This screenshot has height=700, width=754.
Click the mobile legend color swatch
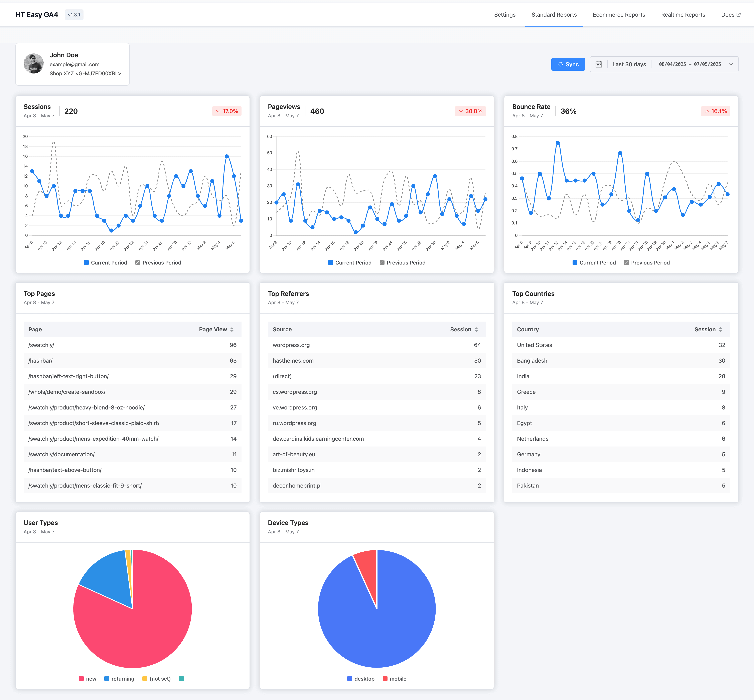pyautogui.click(x=385, y=679)
